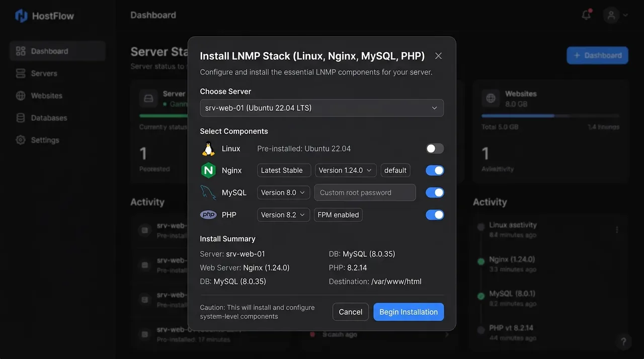Click the PHP logo icon

[x=208, y=215]
